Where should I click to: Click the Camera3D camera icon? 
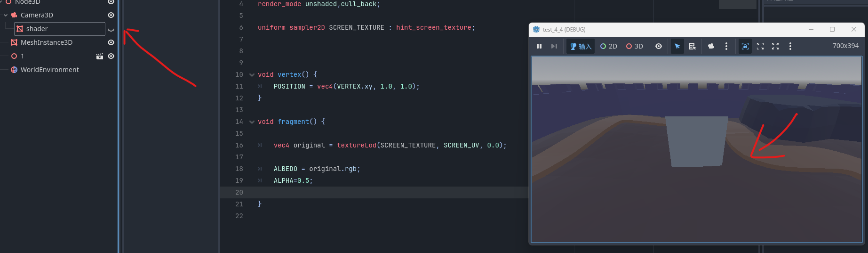14,15
